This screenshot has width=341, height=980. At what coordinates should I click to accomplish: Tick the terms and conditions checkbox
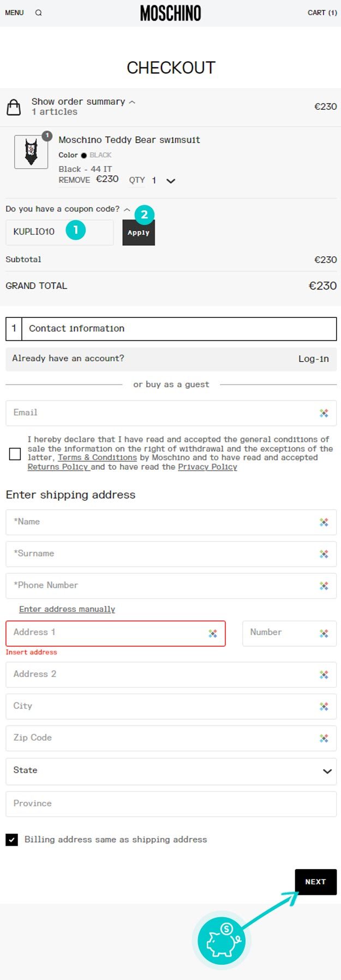tap(15, 453)
